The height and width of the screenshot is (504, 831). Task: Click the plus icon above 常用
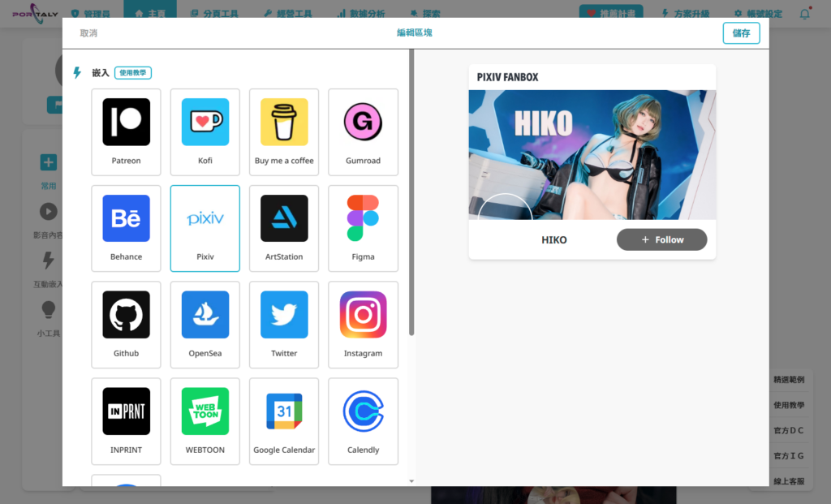click(48, 162)
